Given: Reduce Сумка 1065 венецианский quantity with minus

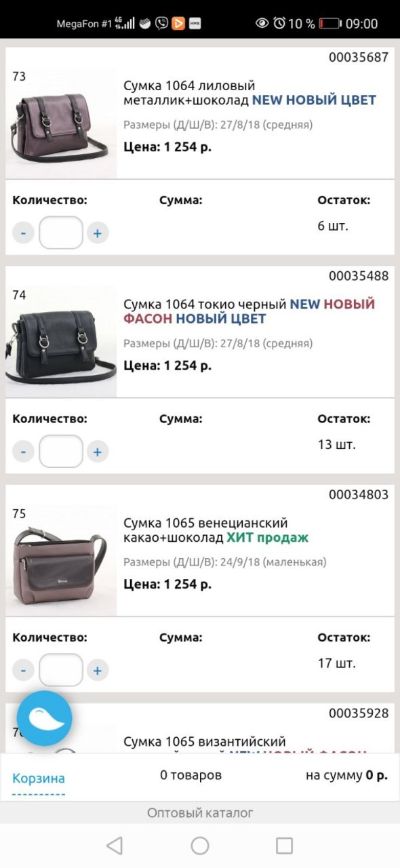Looking at the screenshot, I should pyautogui.click(x=23, y=671).
